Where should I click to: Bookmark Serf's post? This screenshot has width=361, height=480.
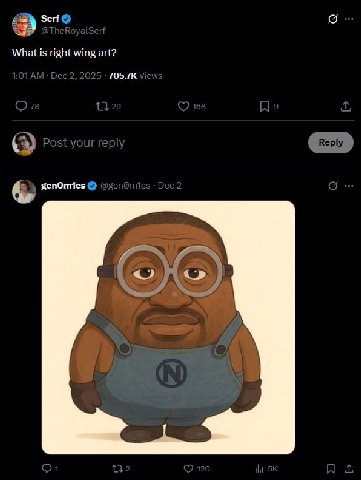point(264,106)
